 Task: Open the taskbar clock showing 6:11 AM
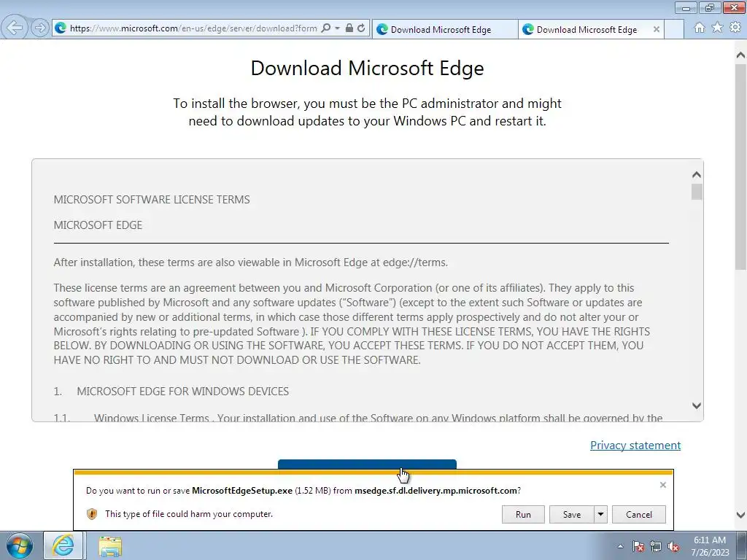click(710, 546)
